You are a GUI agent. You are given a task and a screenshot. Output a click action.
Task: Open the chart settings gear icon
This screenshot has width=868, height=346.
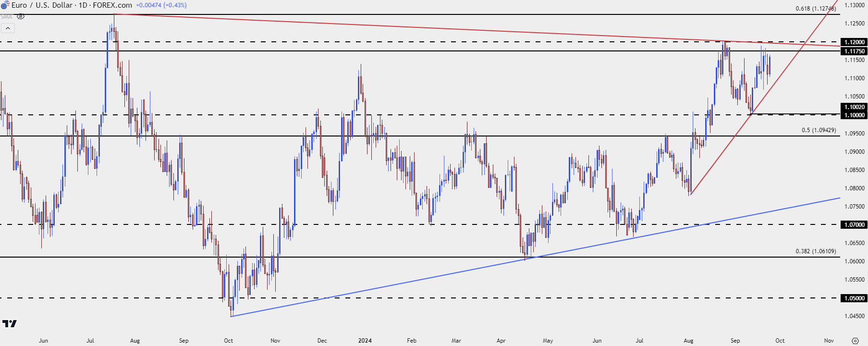[855, 341]
